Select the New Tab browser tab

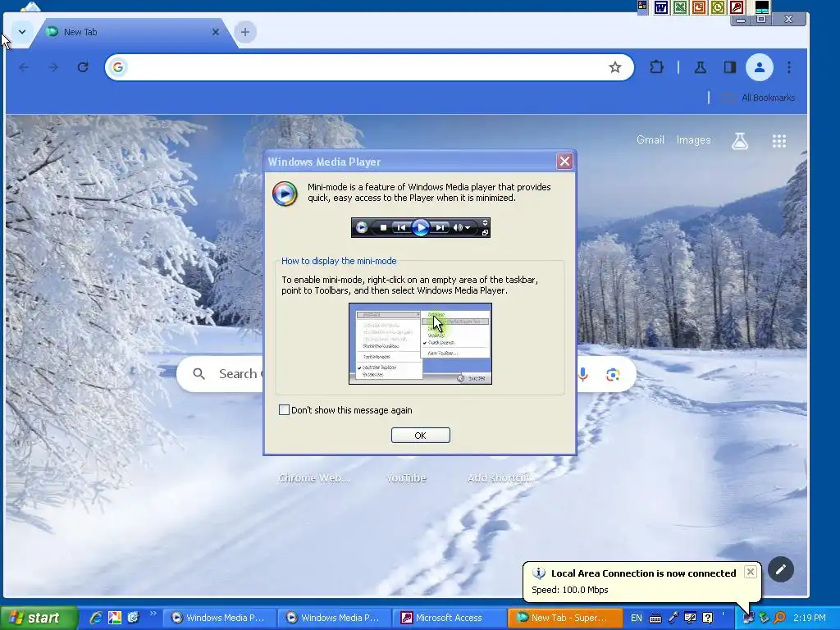(x=133, y=32)
